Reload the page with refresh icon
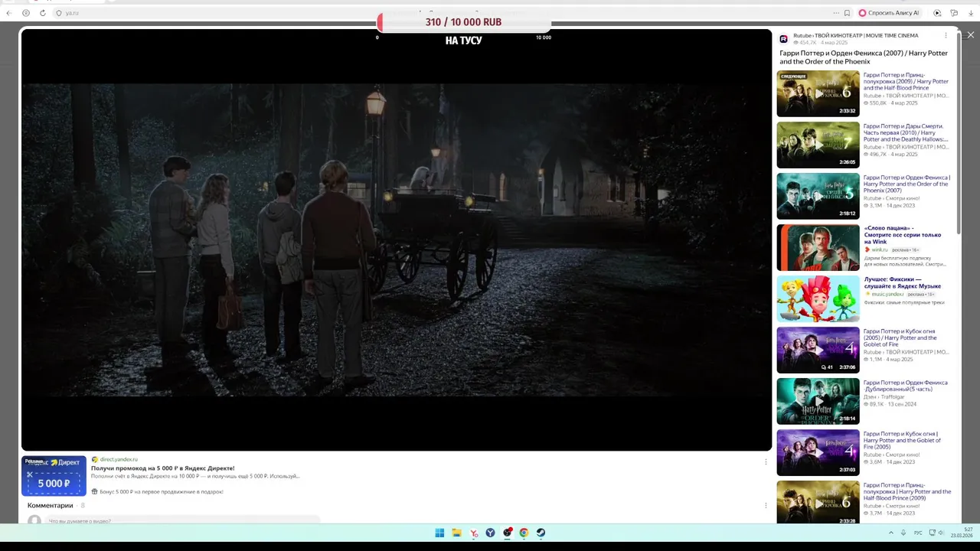 [42, 13]
